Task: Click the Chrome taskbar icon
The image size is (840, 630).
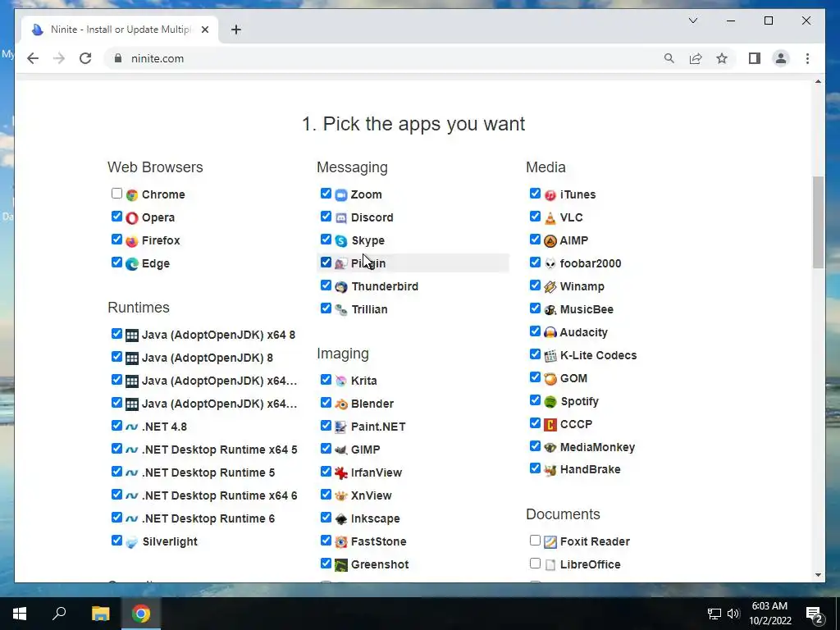Action: (x=141, y=614)
